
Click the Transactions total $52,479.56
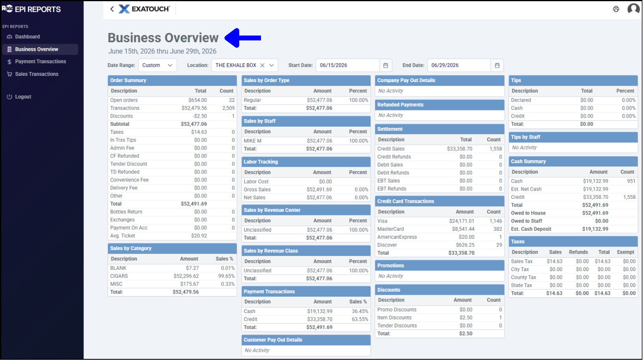(x=194, y=108)
